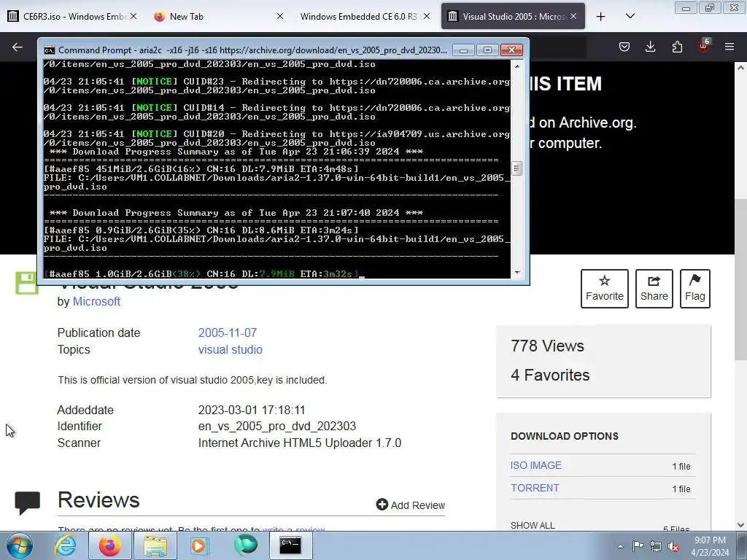Select the Visual Studio 2005 tab
This screenshot has height=560, width=747.
513,17
